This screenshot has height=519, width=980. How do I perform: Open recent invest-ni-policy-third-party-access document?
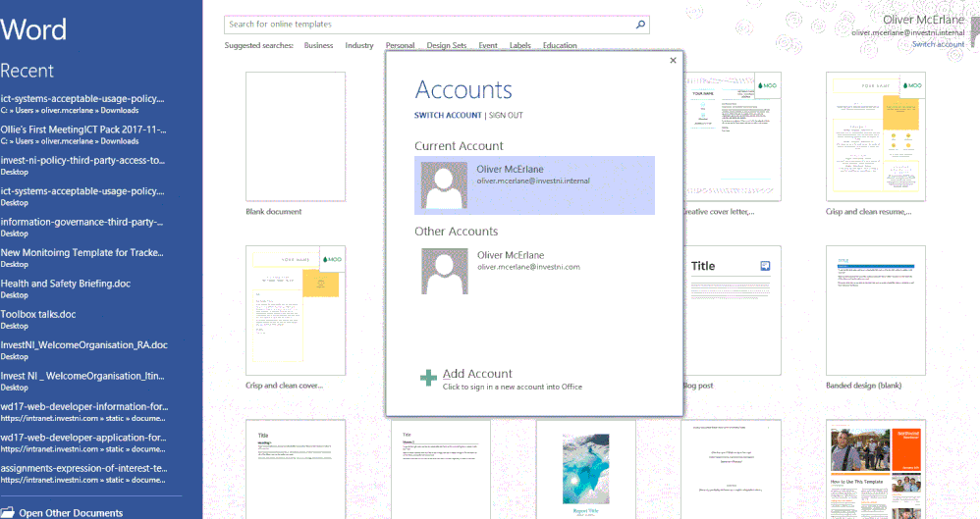tap(83, 166)
